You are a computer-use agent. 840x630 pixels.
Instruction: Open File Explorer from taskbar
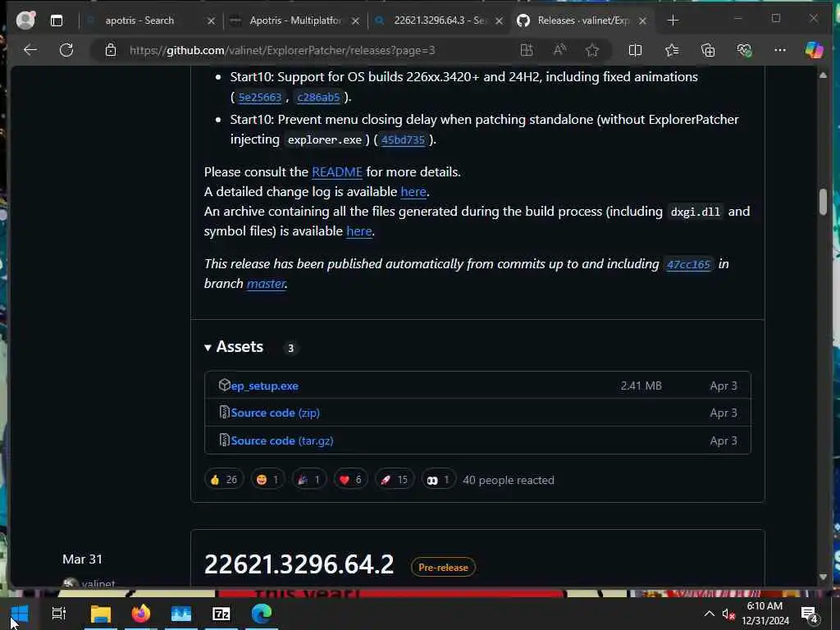[101, 614]
